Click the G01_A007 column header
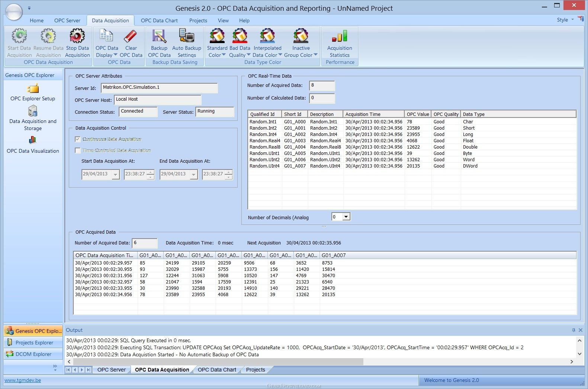Screen dimensions: 588x389 click(448, 255)
